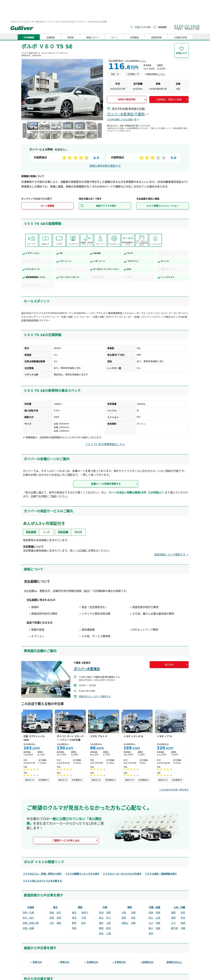Image resolution: width=210 pixels, height=980 pixels.
Task: Click the phone icon by 0120-30-2284
Action: point(75,691)
